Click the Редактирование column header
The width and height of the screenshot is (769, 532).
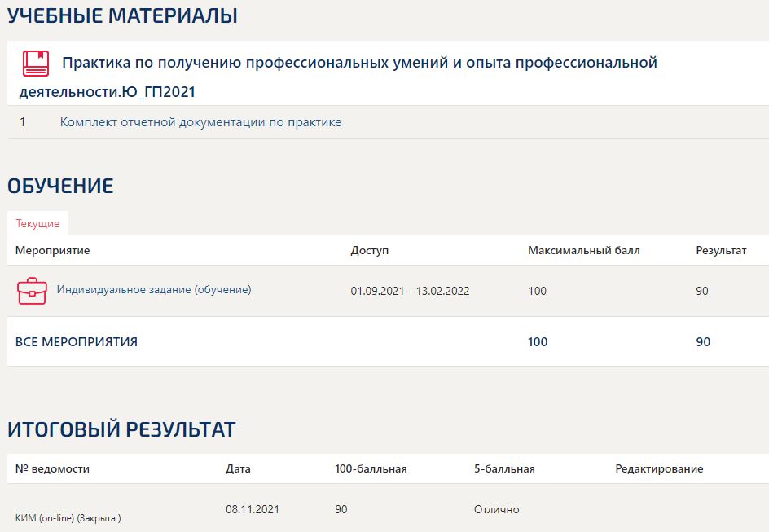(658, 468)
